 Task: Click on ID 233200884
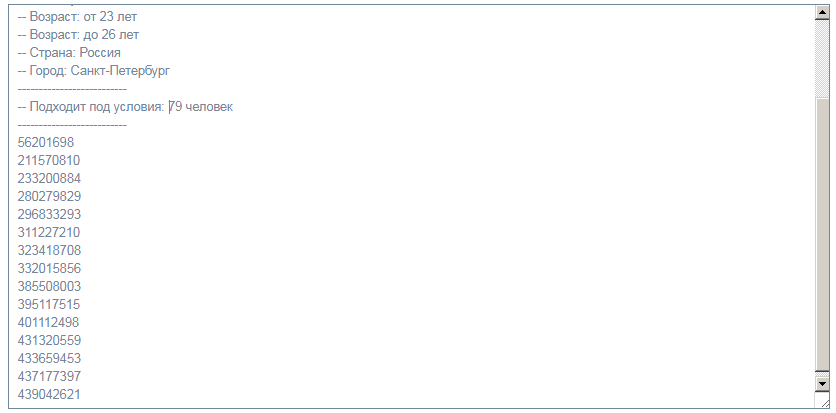[49, 178]
